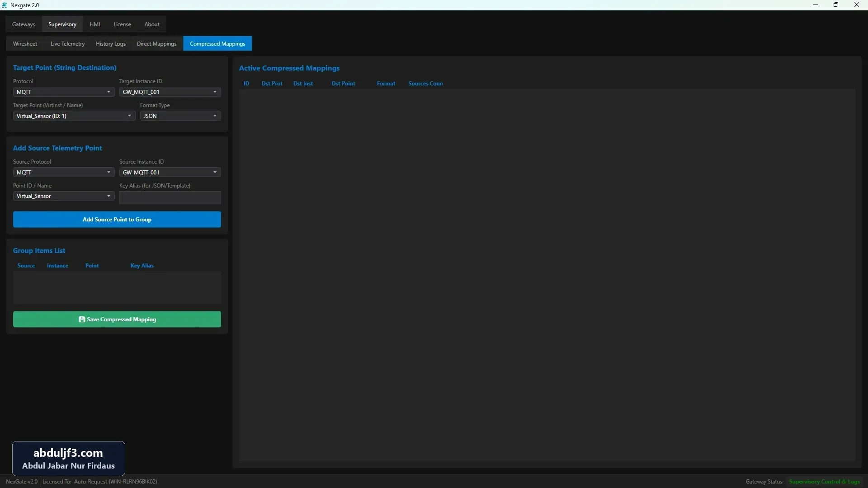Open the License tab

tap(122, 24)
